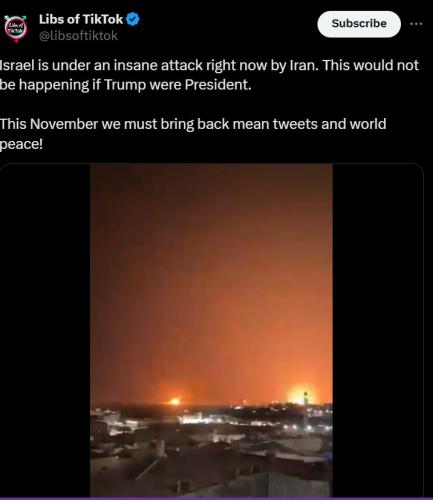Click the bright right-side explosion glow in video

(x=301, y=395)
